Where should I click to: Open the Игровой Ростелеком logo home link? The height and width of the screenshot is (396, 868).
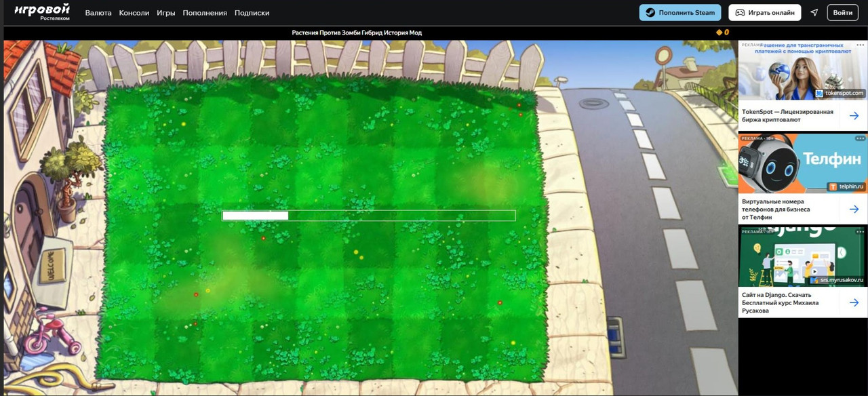pos(42,12)
